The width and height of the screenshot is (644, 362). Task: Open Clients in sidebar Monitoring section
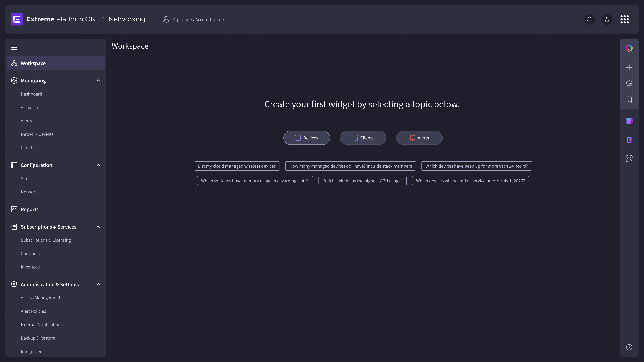[x=28, y=148]
